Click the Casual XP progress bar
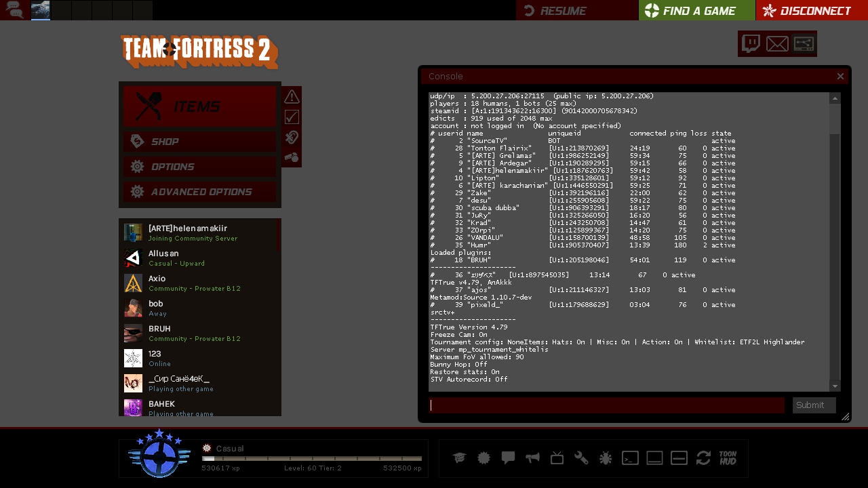Viewport: 868px width, 488px height. [312, 459]
